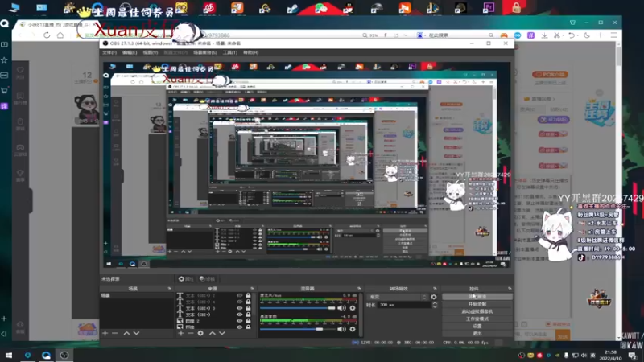Hide the 文本 (GDI+) 4 source
This screenshot has height=362, width=644.
(239, 302)
